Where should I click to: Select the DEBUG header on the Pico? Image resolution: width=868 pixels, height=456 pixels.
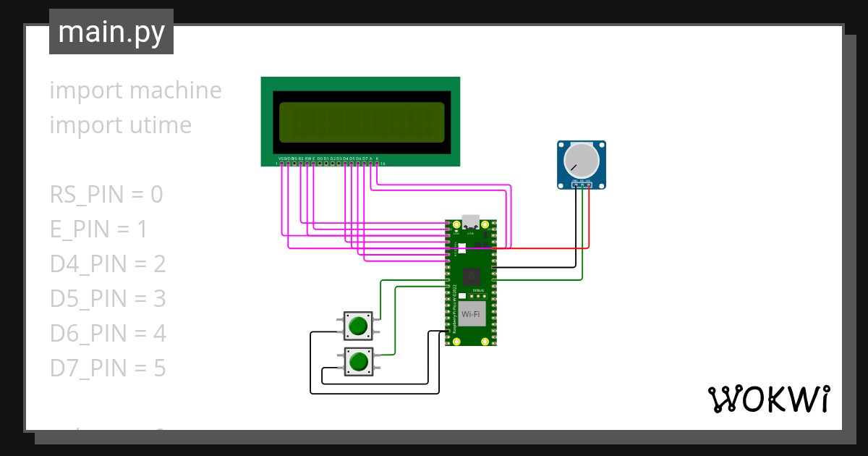(x=478, y=295)
